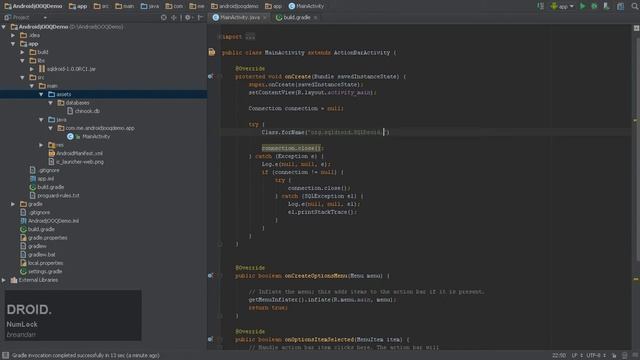Open AndroidJOOQDemo.iml in project tree
The width and height of the screenshot is (640, 360).
click(50, 221)
